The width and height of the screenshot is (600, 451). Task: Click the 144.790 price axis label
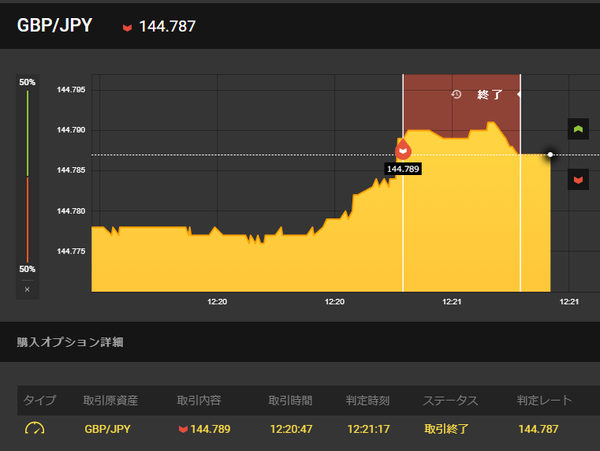click(71, 130)
